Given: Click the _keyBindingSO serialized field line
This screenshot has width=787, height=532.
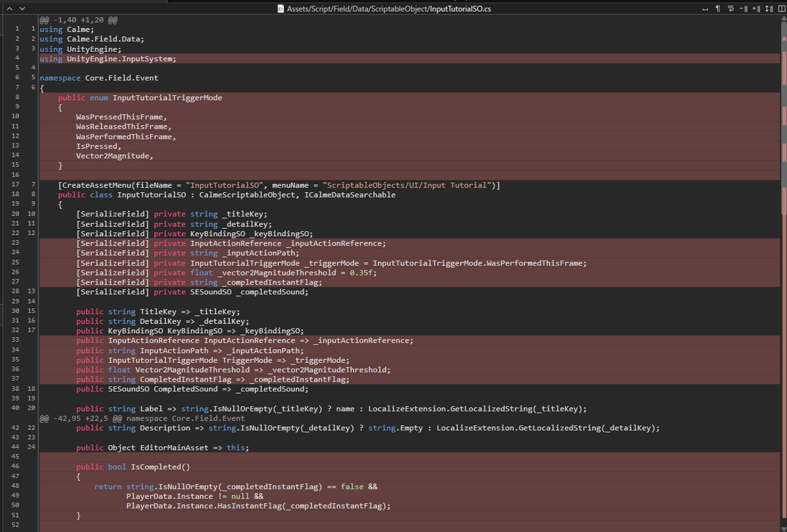Looking at the screenshot, I should click(195, 234).
